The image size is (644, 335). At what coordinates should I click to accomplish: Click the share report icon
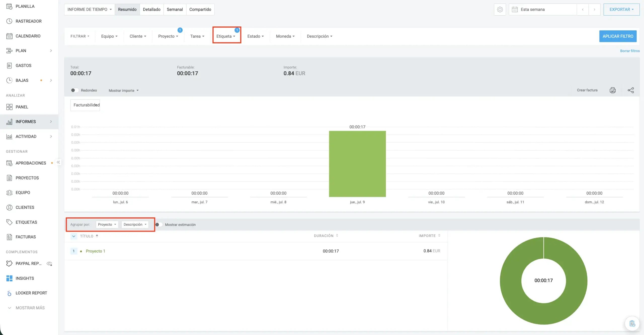pyautogui.click(x=631, y=90)
